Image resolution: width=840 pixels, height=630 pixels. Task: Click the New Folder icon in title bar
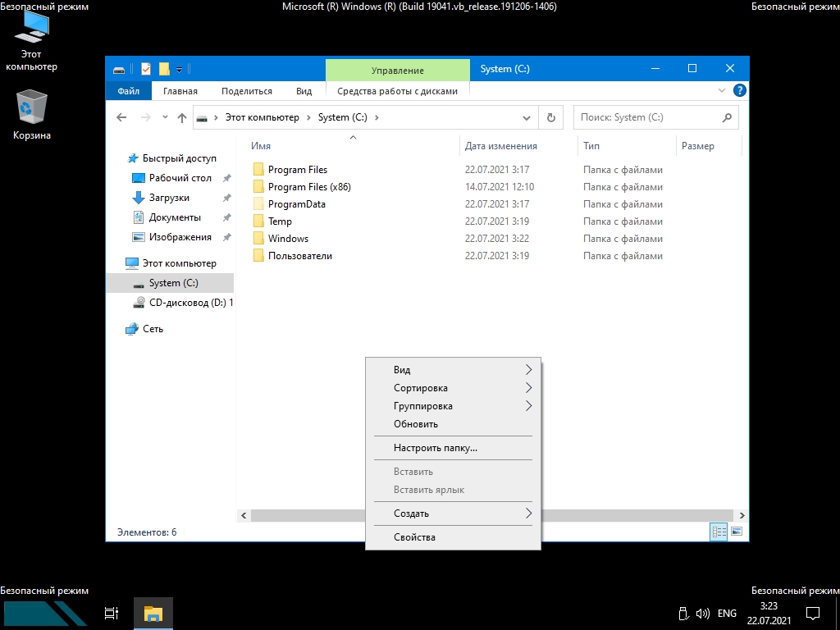(x=164, y=69)
